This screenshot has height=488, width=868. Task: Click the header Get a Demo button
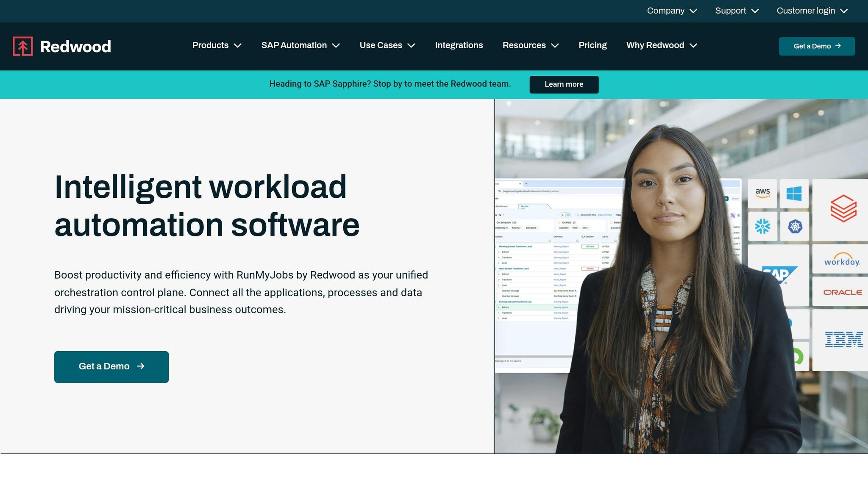tap(817, 46)
